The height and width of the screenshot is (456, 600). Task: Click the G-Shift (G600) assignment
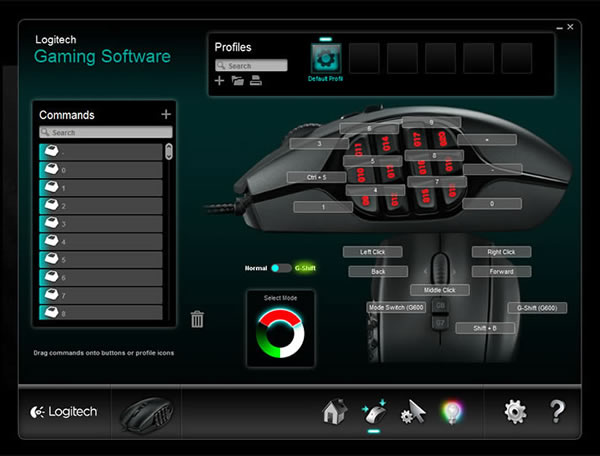[x=537, y=308]
